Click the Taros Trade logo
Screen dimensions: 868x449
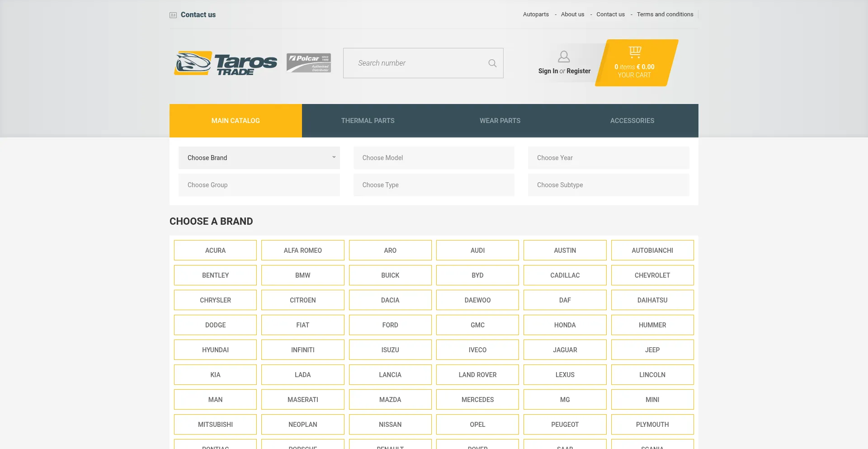226,63
